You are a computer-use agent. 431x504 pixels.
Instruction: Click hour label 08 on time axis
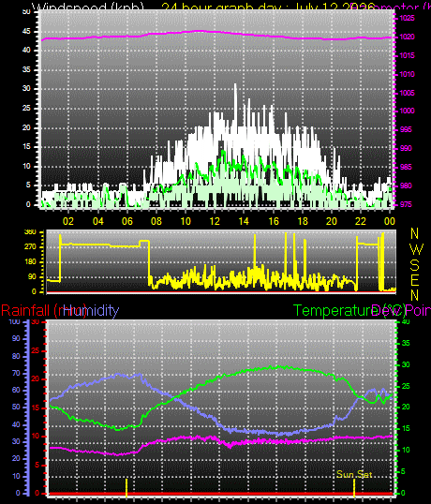[156, 221]
